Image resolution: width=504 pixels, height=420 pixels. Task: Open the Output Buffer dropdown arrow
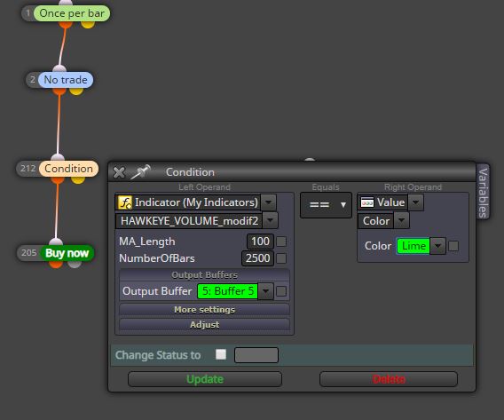tap(265, 291)
